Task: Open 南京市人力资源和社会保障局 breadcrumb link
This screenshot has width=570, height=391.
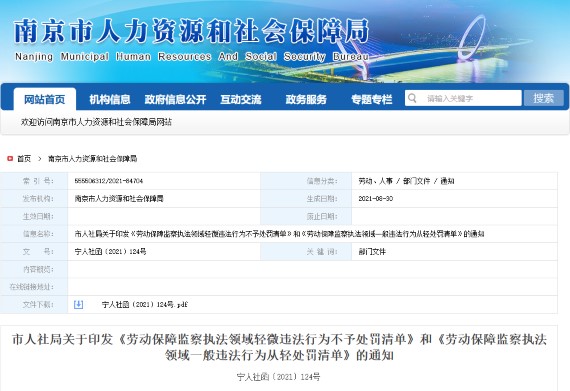Action: pos(92,158)
